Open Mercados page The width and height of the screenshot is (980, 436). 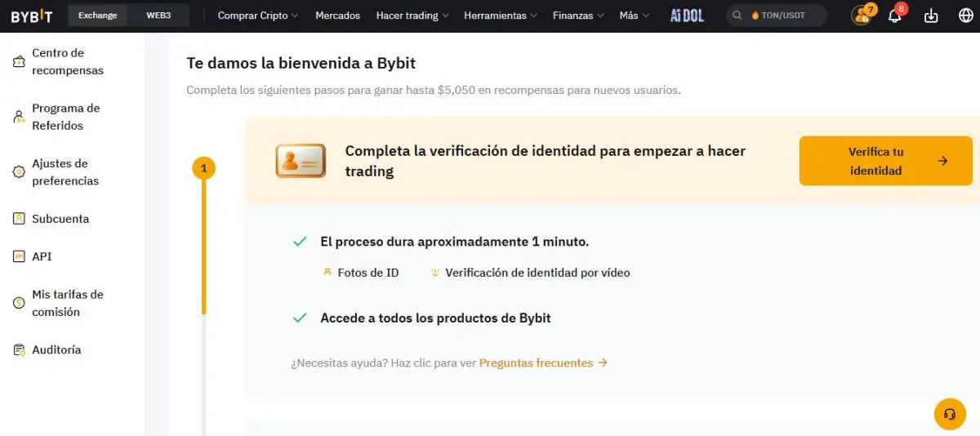click(337, 16)
